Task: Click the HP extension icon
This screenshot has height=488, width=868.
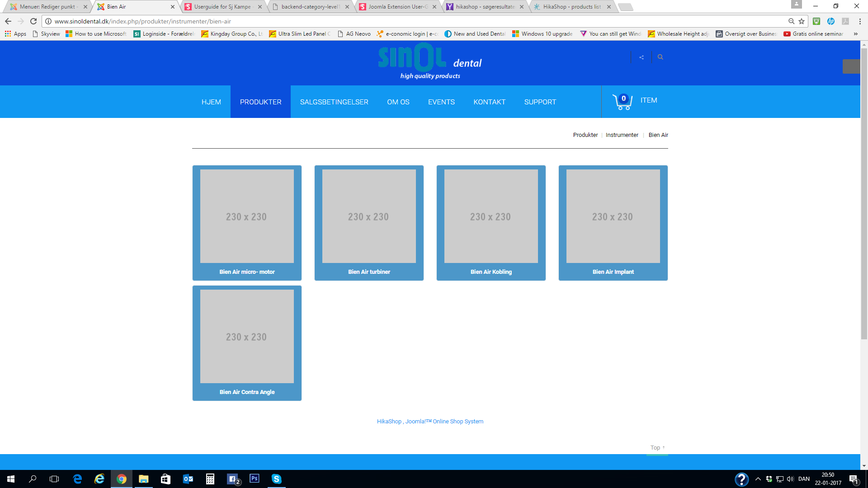Action: [830, 21]
